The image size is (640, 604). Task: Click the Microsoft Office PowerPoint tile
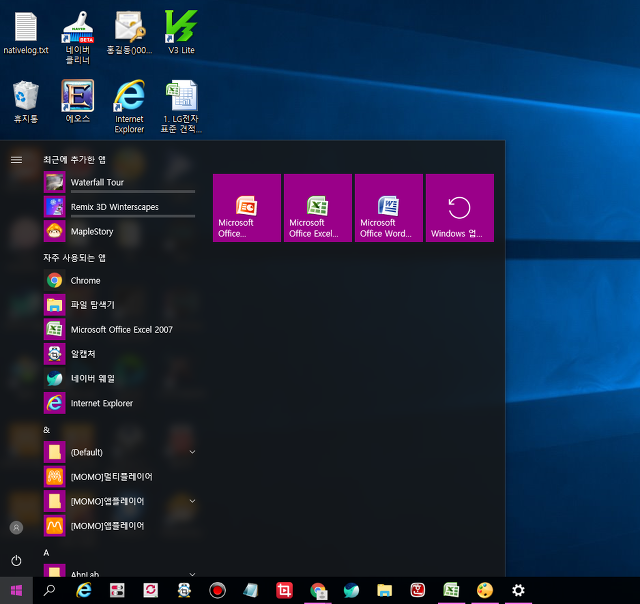click(247, 208)
